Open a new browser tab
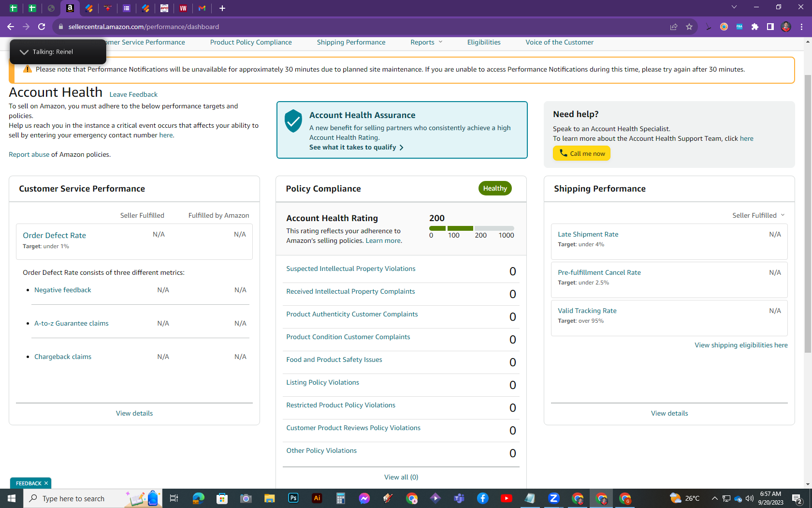This screenshot has width=812, height=508. pos(222,8)
